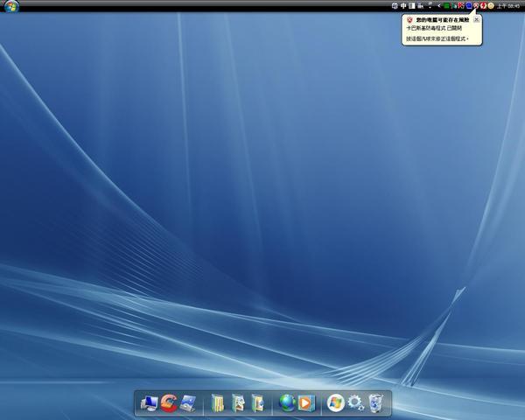Image resolution: width=525 pixels, height=420 pixels.
Task: Open Windows Media Player from dock
Action: [306, 402]
